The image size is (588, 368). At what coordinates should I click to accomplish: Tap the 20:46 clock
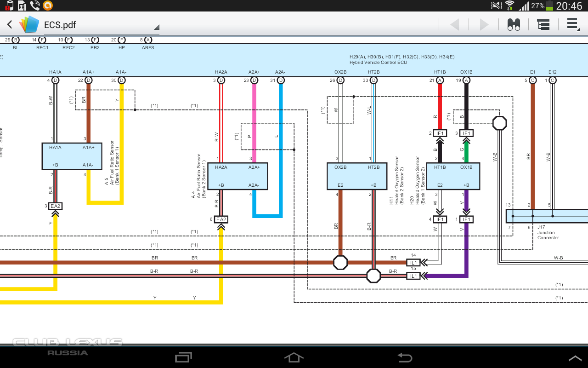(569, 6)
